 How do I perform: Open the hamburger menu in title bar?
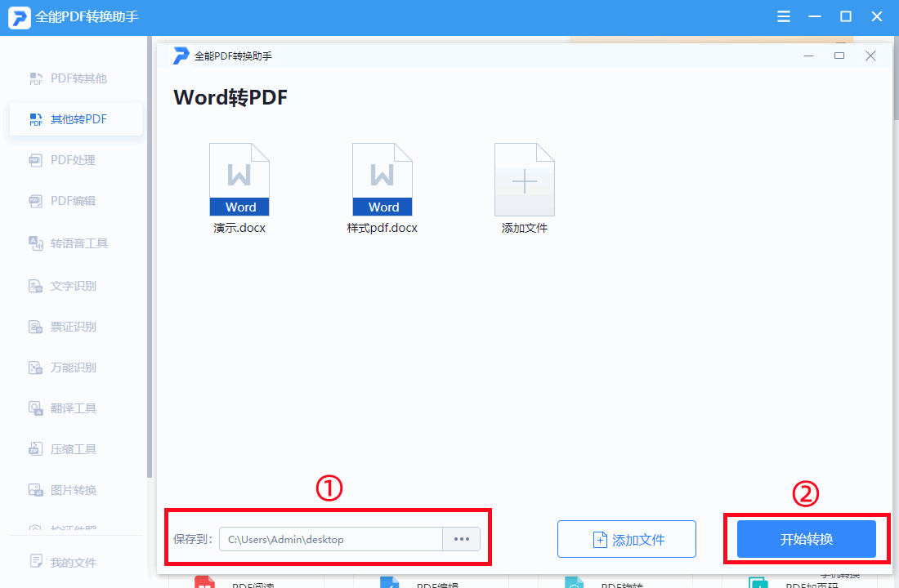pyautogui.click(x=783, y=16)
